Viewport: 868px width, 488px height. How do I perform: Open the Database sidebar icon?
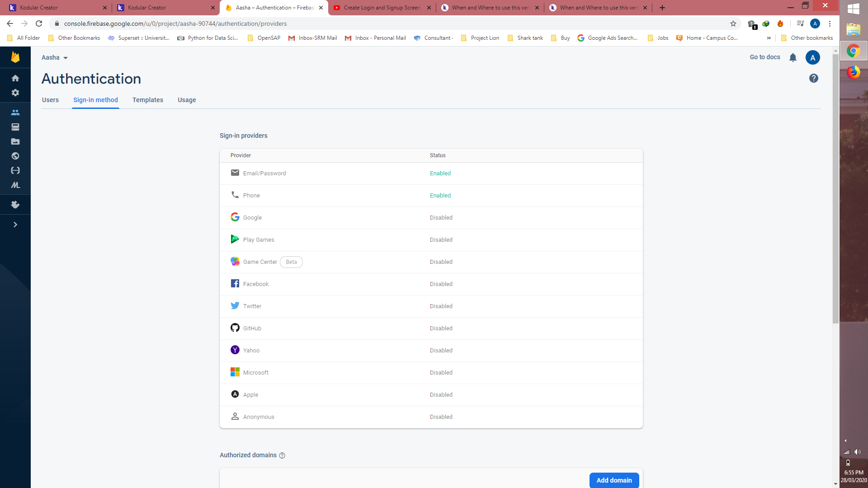pos(15,127)
